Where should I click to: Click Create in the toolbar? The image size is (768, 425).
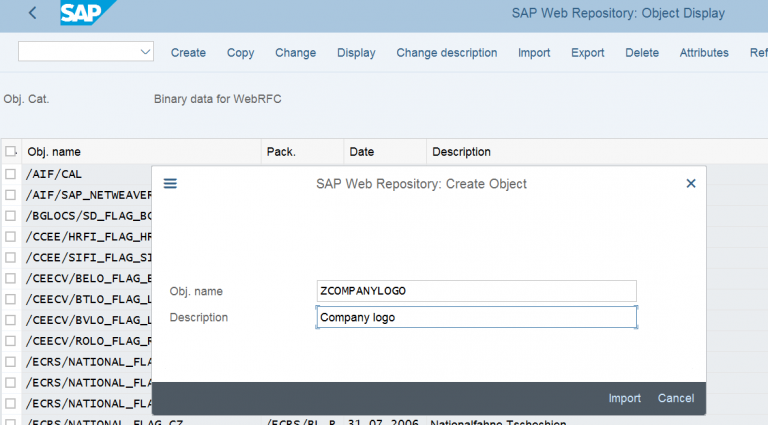(x=188, y=53)
